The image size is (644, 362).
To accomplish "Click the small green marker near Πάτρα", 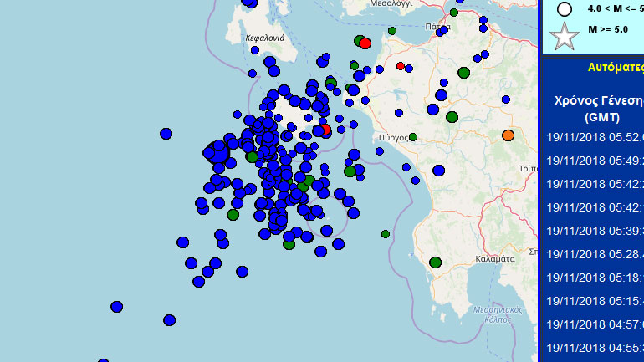I will (x=453, y=13).
